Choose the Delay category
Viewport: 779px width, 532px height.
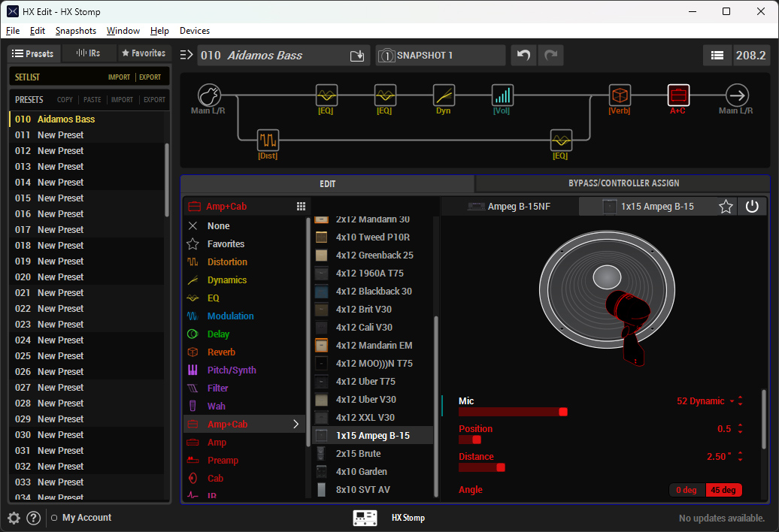(x=218, y=334)
